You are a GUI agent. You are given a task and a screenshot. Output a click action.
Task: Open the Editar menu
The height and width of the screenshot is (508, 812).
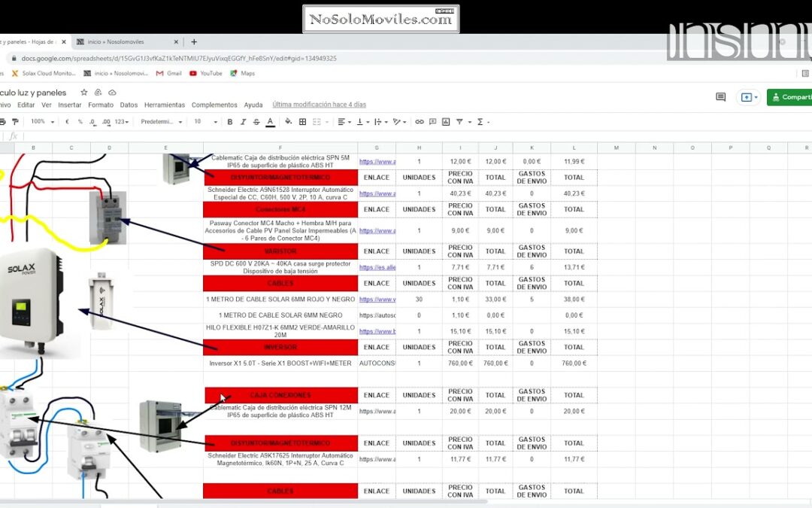tap(26, 105)
